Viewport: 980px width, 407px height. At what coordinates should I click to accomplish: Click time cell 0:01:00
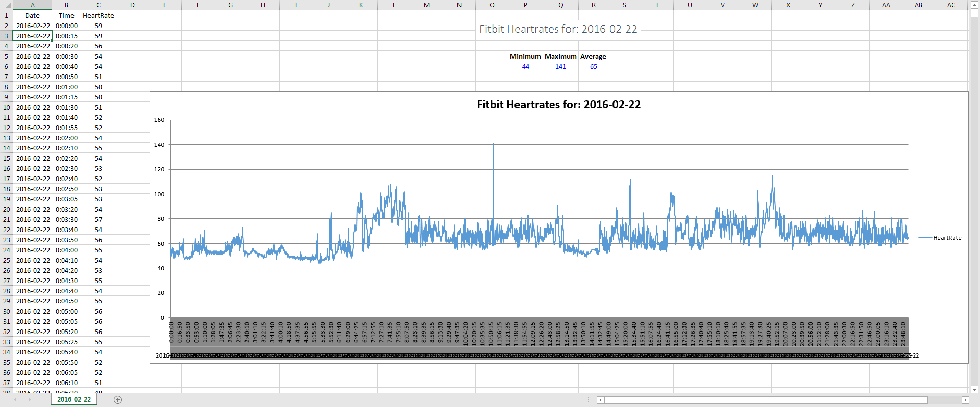point(66,87)
